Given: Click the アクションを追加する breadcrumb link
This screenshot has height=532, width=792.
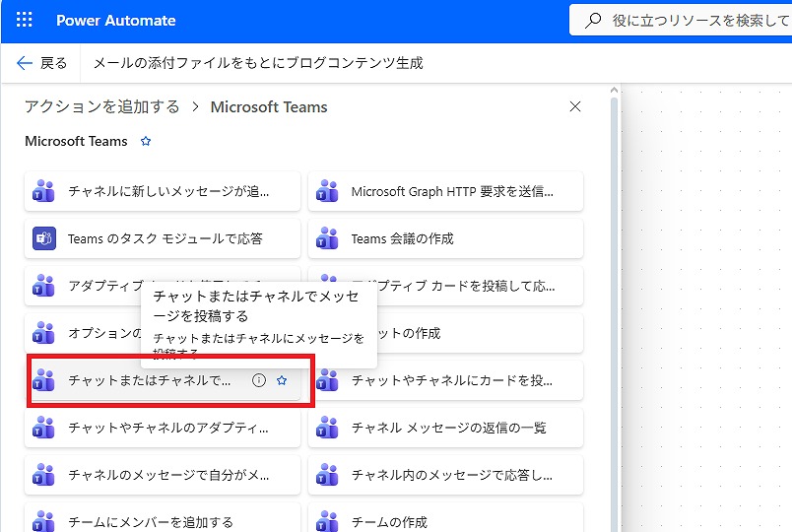Looking at the screenshot, I should [102, 106].
